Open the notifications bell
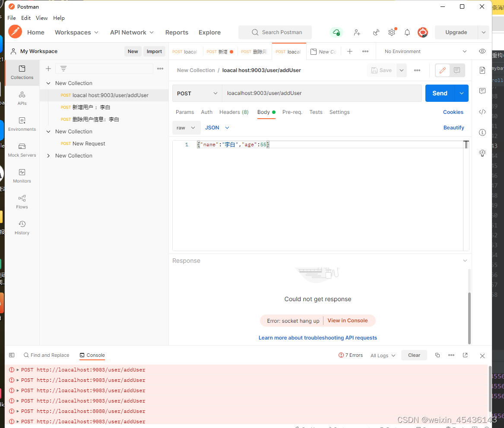 point(407,32)
